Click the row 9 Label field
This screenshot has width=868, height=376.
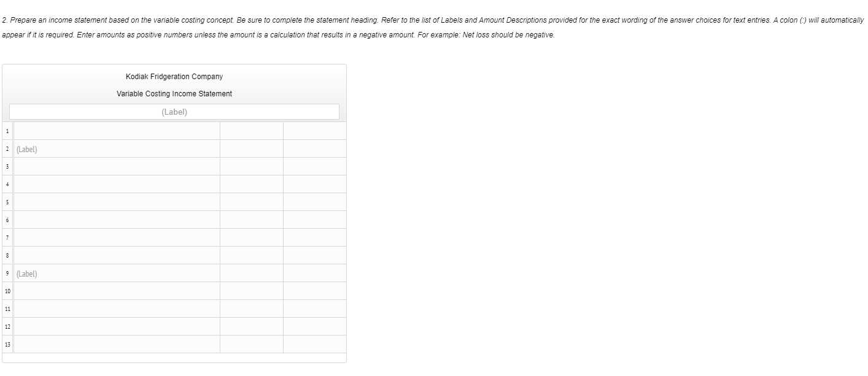click(x=117, y=274)
